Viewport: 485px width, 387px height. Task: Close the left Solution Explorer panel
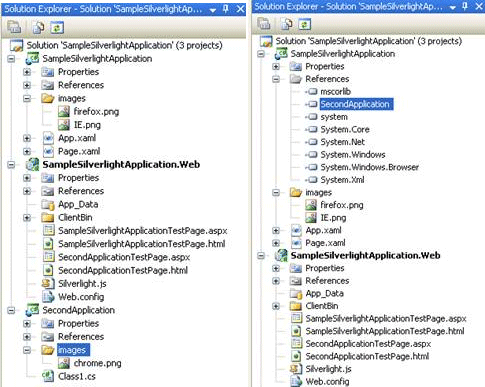pos(240,9)
